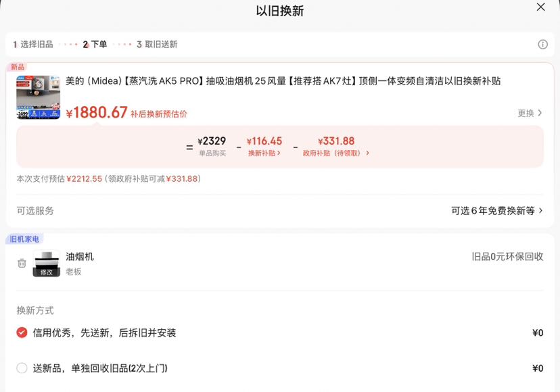The width and height of the screenshot is (560, 392).
Task: Click the 旧机家电 tag badge
Action: pyautogui.click(x=24, y=239)
